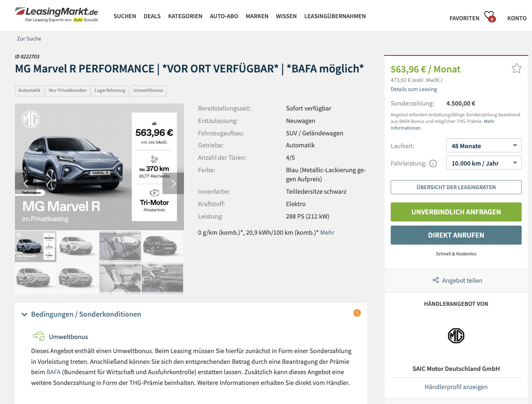Click the offer ID 8222703 text
This screenshot has width=532, height=404.
(x=27, y=56)
